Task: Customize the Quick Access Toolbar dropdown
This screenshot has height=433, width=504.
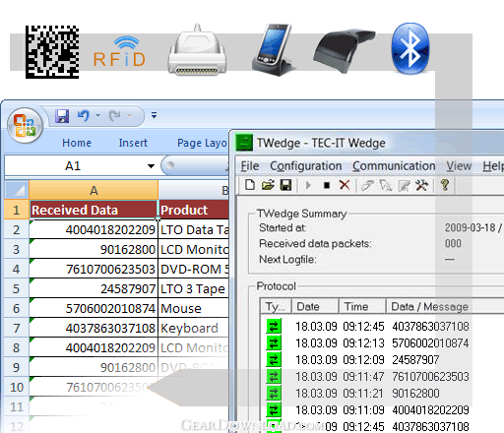Action: coord(154,115)
